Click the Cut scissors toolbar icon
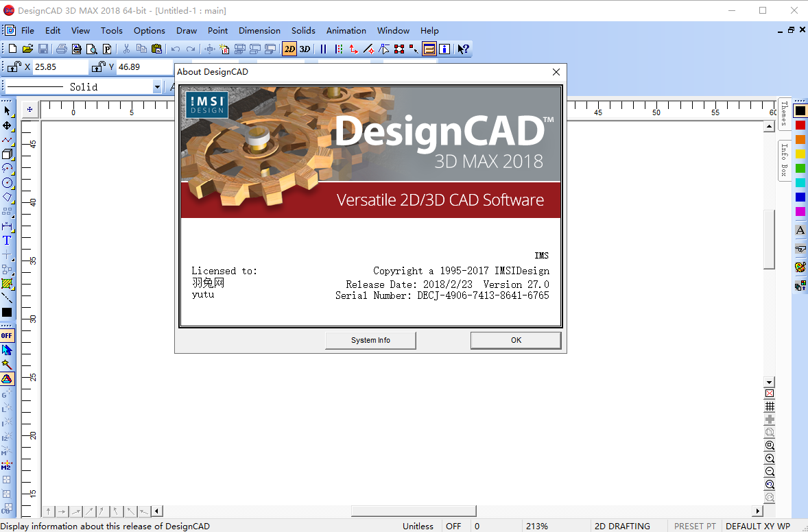The image size is (808, 532). [x=126, y=49]
